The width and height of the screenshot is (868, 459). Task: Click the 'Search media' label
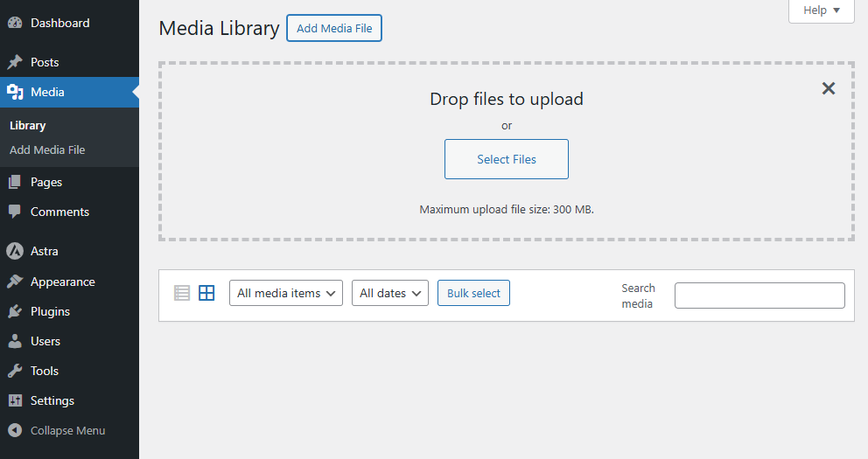[638, 296]
